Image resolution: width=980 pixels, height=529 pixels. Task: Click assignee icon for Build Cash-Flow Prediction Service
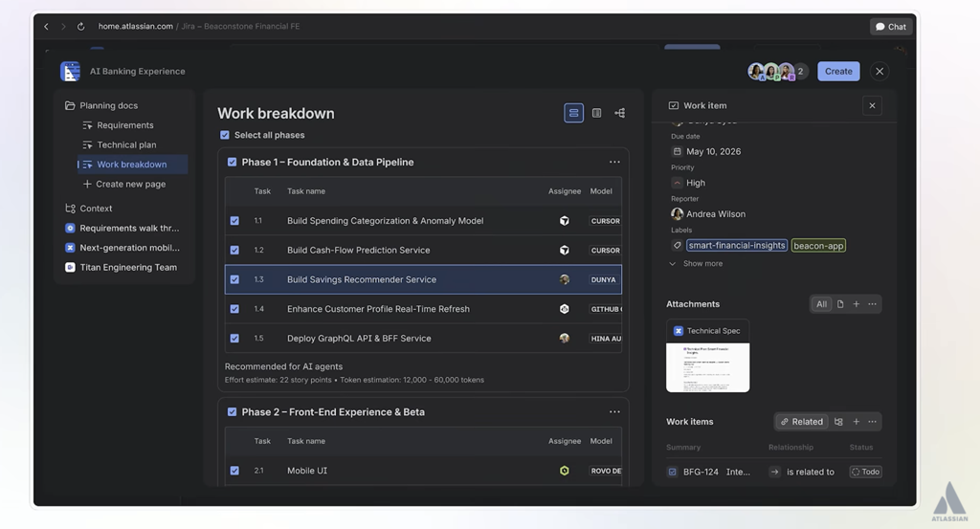coord(565,250)
